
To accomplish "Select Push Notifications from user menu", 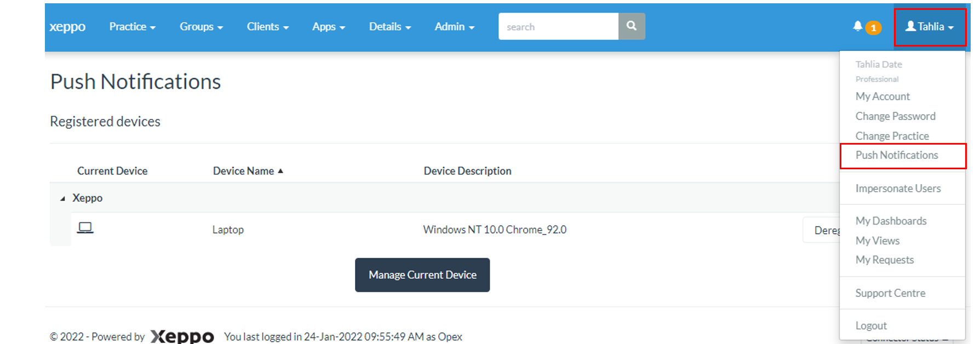I will (x=897, y=156).
